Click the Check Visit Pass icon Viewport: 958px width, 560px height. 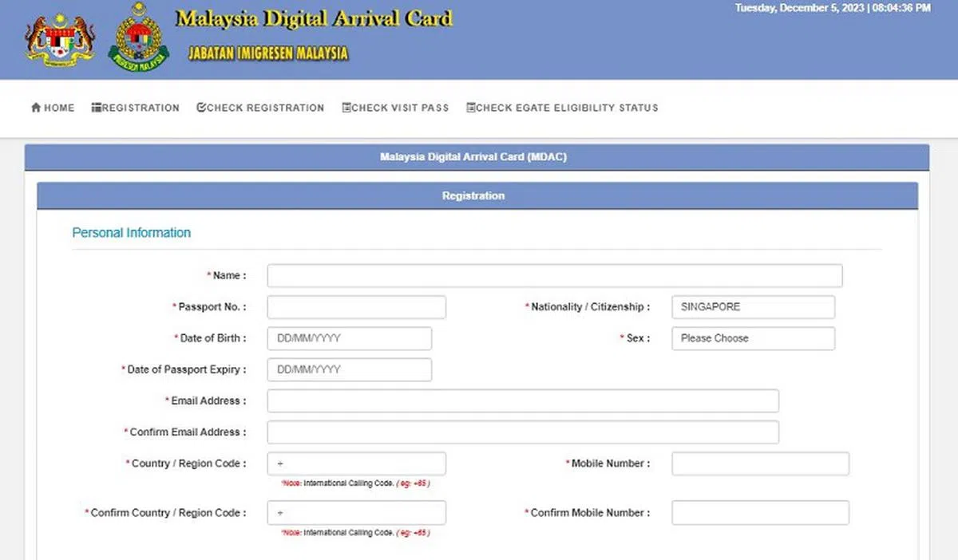[346, 108]
